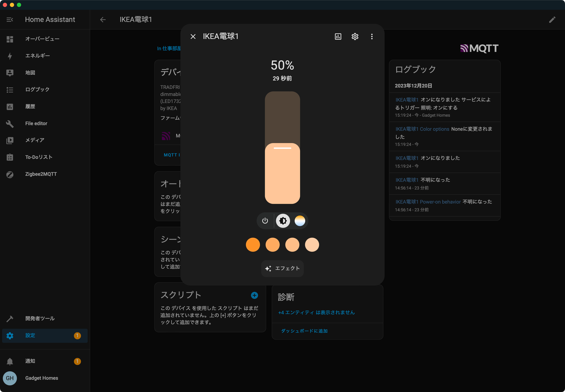Pick the third peach color preset
Viewport: 565px width, 392px height.
pyautogui.click(x=292, y=245)
